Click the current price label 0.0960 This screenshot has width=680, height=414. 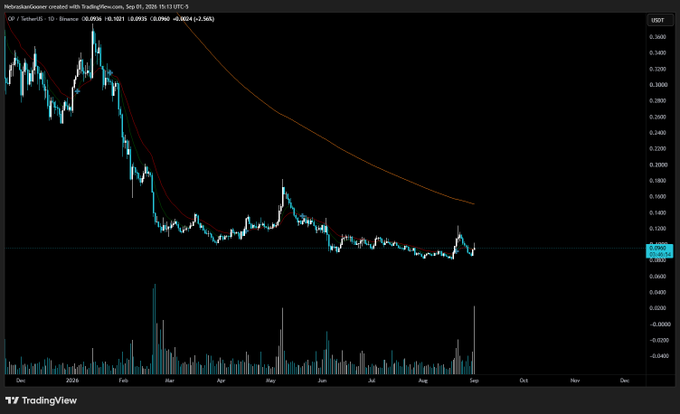[x=659, y=248]
